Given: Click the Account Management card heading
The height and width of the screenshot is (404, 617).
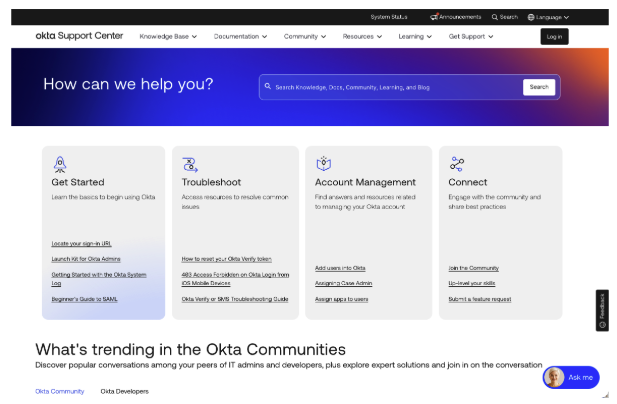Looking at the screenshot, I should [365, 182].
